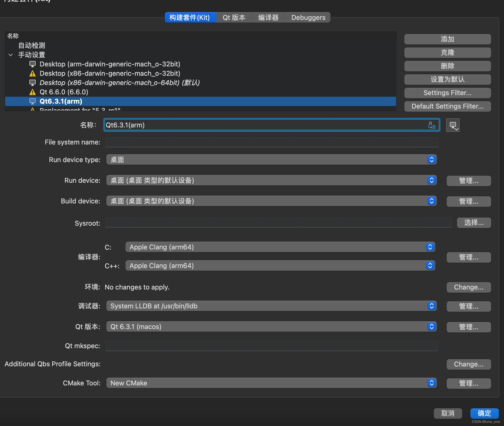Click the desktop icon beside Qt6.3.1(arm) kit
The width and height of the screenshot is (504, 426).
33,101
